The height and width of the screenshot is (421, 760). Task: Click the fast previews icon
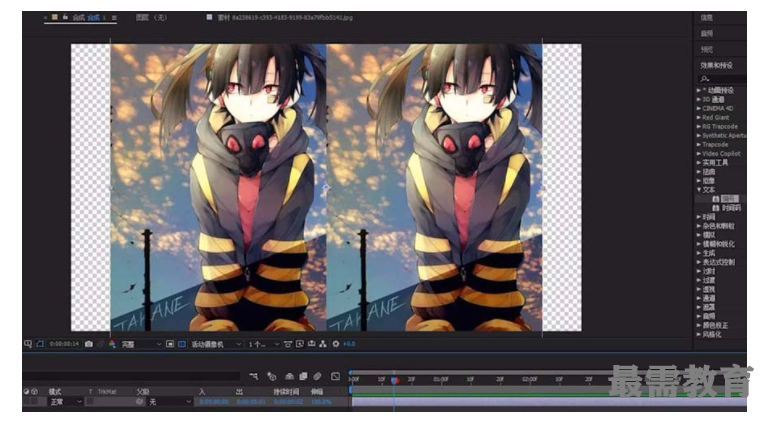(x=300, y=344)
